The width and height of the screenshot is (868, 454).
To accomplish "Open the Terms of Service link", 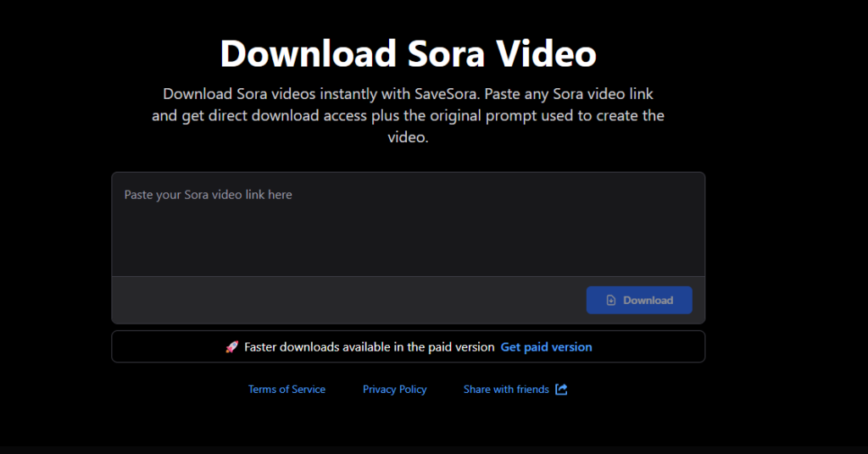I will point(287,390).
